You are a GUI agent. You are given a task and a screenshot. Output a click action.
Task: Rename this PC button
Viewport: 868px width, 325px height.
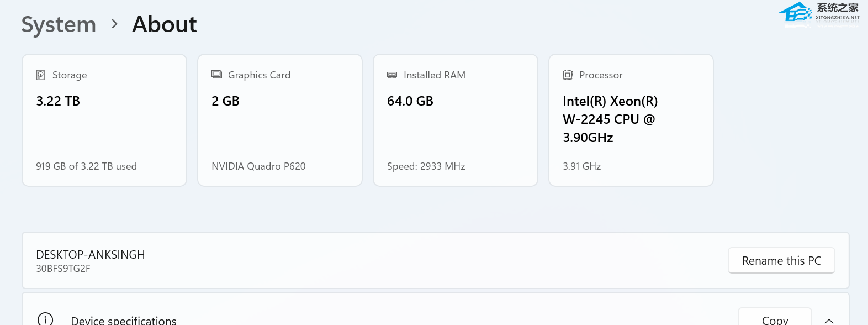coord(781,260)
